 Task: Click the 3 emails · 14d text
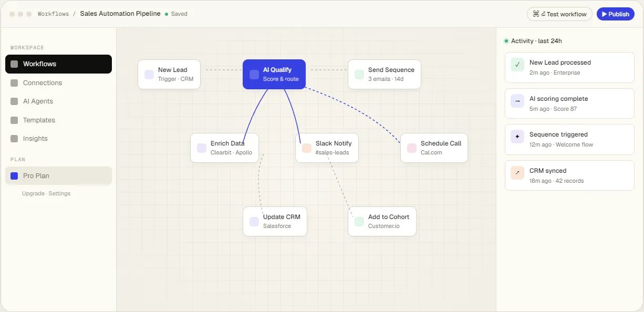386,79
